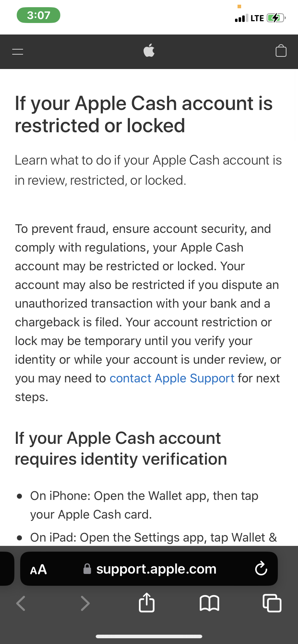298x644 pixels.
Task: Tap the On iPhone Wallet app bullet
Action: click(x=144, y=505)
